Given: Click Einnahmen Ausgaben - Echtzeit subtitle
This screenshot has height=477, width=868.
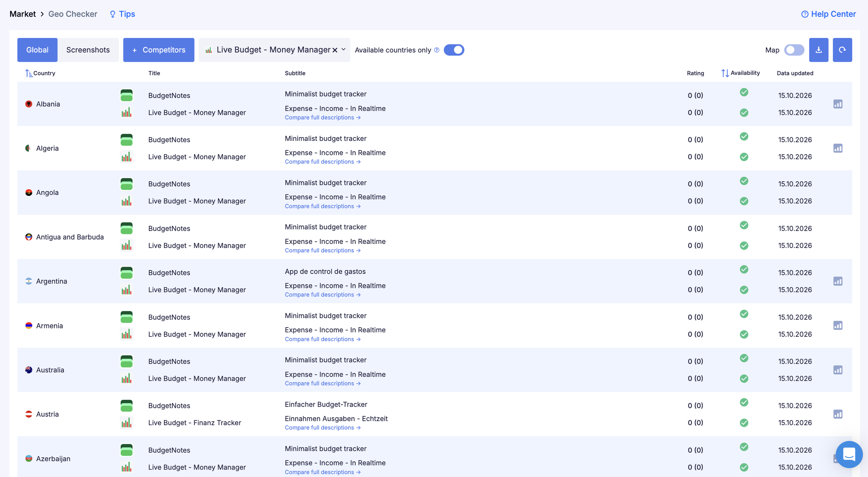Looking at the screenshot, I should tap(336, 419).
